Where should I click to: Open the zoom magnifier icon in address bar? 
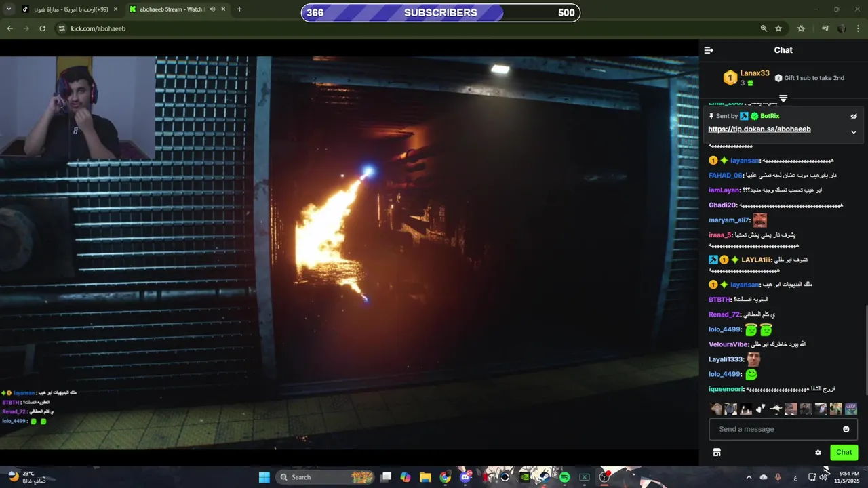pyautogui.click(x=764, y=28)
